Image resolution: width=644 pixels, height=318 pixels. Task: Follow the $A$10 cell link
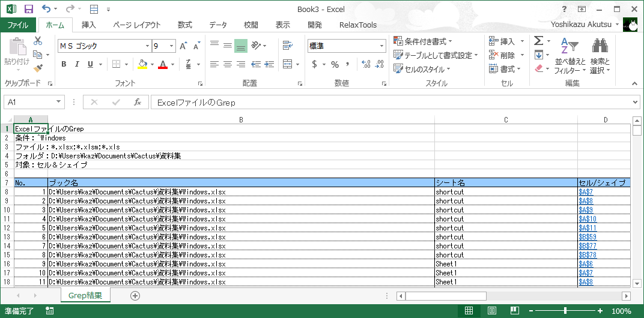587,219
